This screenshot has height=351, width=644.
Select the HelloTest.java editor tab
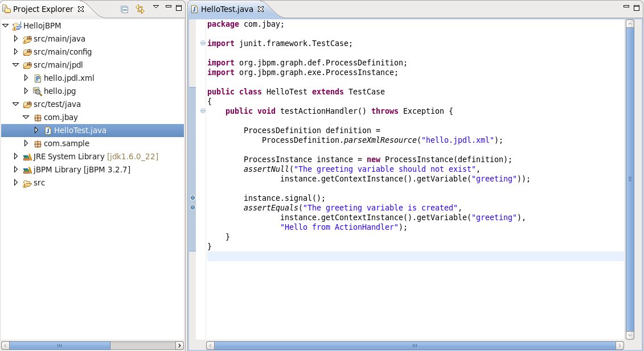pos(227,9)
